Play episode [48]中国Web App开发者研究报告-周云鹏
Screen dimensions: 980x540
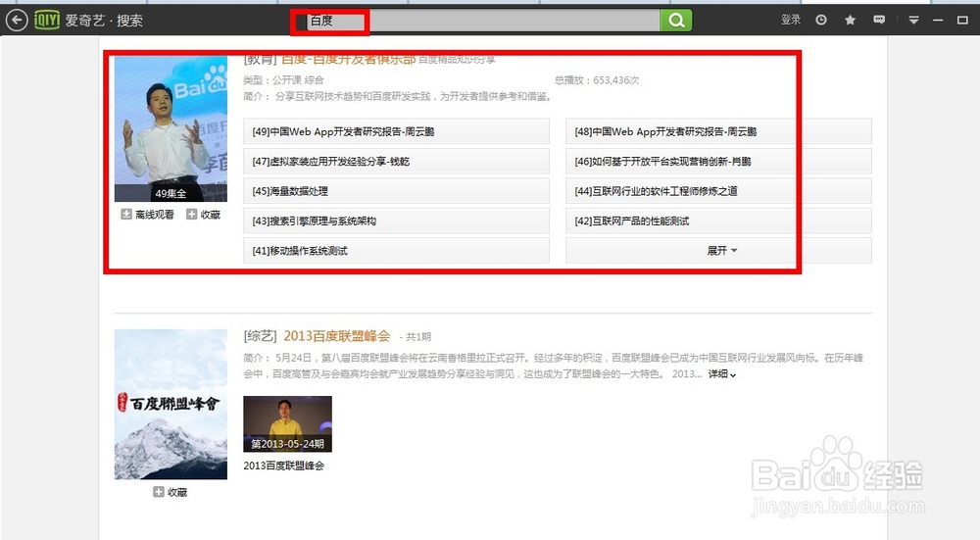718,131
